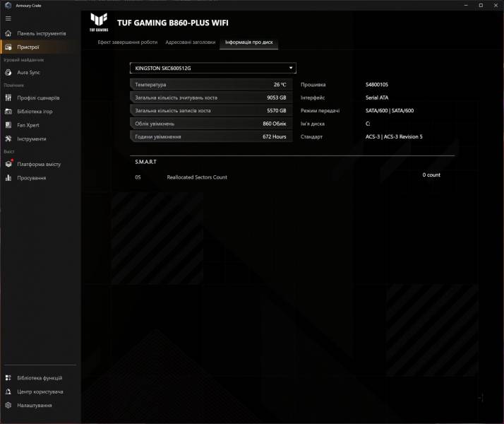Click the Прошивка label
The image size is (504, 424).
(x=313, y=85)
